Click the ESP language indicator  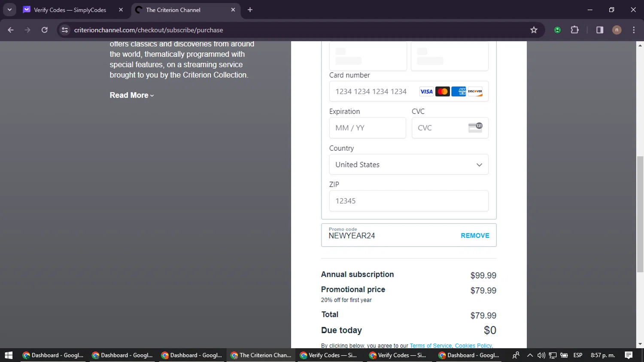(578, 355)
